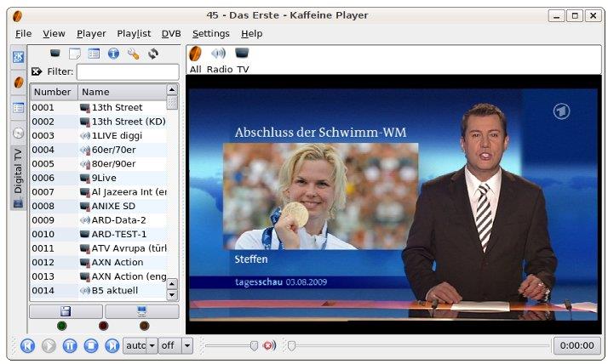Skip to the next track or channel

[x=112, y=345]
